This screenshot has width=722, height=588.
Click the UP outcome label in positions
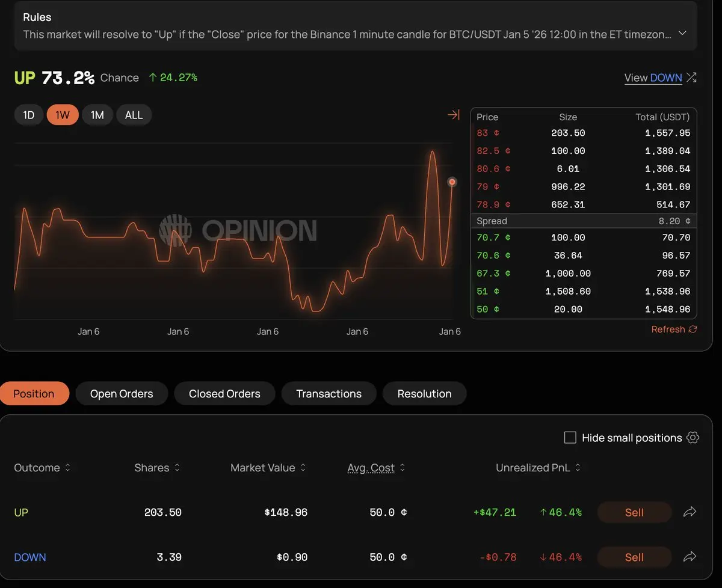pyautogui.click(x=21, y=513)
